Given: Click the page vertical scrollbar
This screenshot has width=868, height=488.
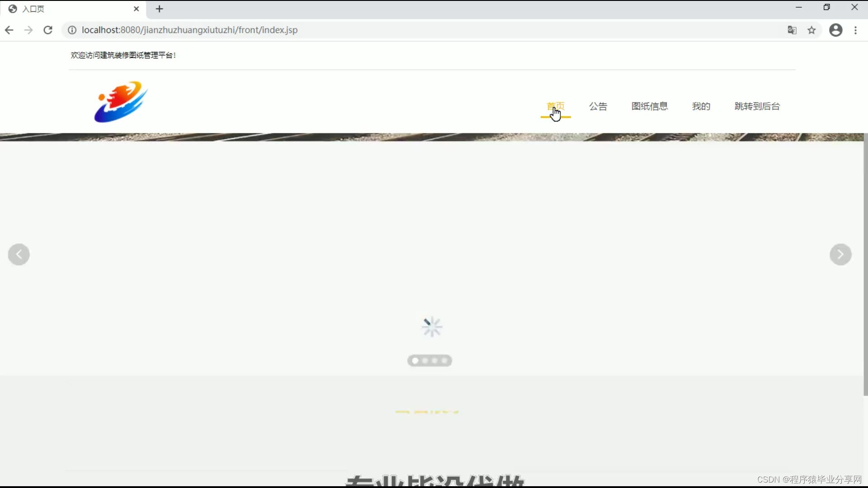Looking at the screenshot, I should [865, 264].
